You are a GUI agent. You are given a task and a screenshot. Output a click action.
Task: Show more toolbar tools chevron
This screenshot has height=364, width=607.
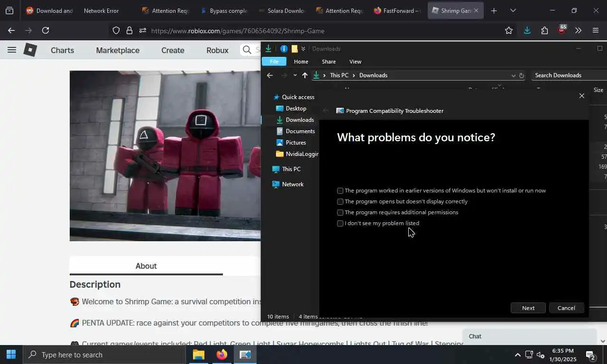[578, 30]
